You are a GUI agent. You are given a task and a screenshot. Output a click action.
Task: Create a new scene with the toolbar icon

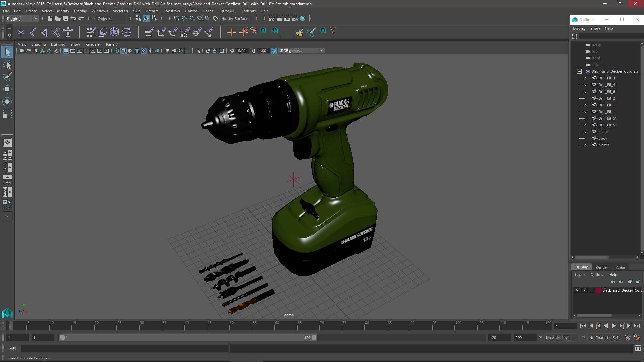click(x=50, y=19)
